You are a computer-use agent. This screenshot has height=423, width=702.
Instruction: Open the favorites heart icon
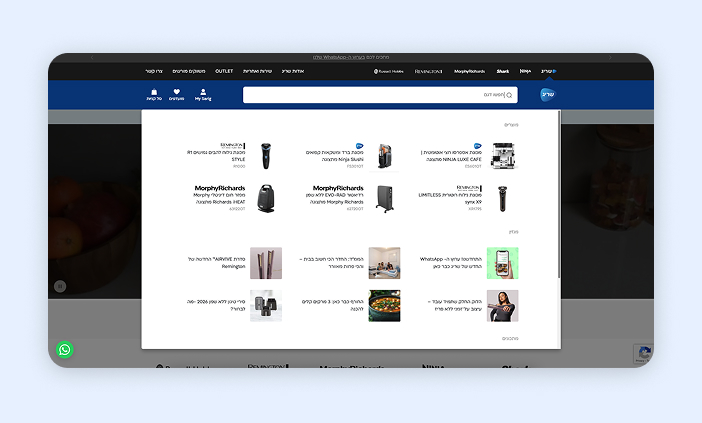coord(177,95)
